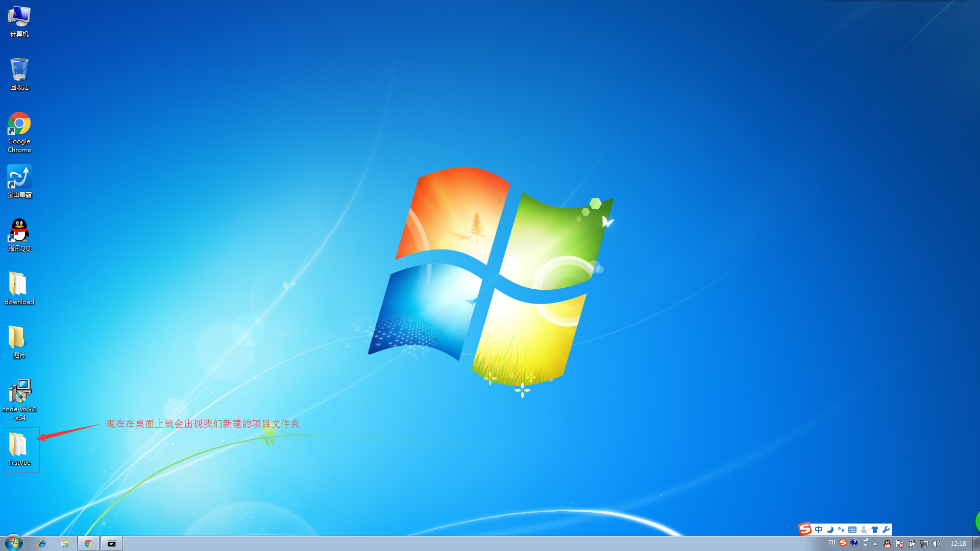
Task: Open Windows Explorer from taskbar
Action: tap(65, 543)
